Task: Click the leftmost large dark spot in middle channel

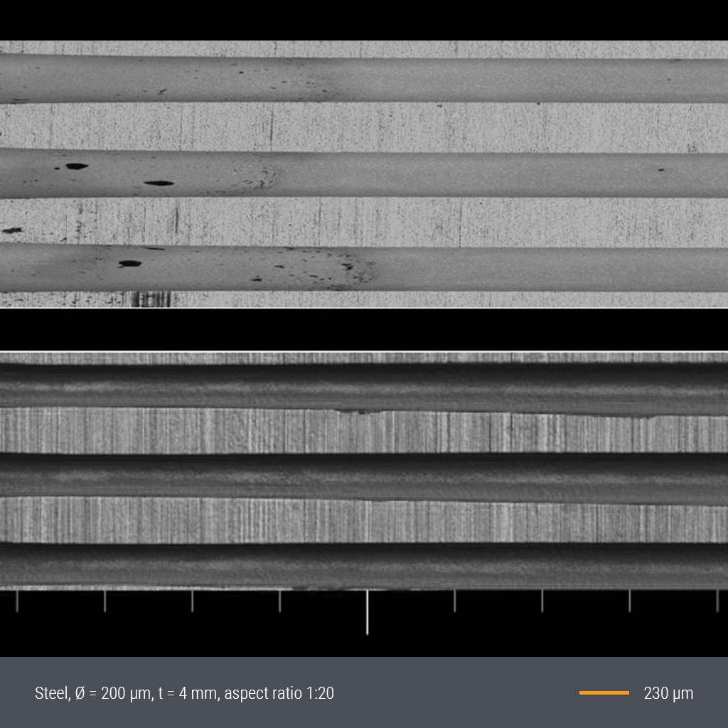Action: (x=76, y=166)
